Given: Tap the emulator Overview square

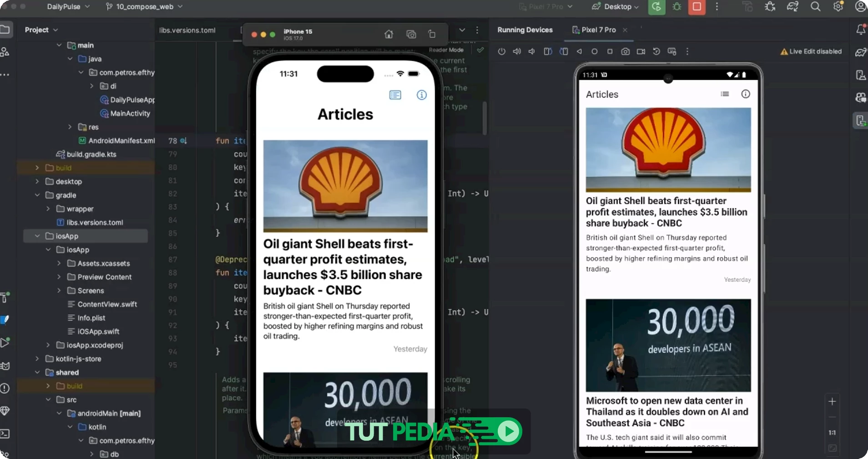Looking at the screenshot, I should [610, 51].
